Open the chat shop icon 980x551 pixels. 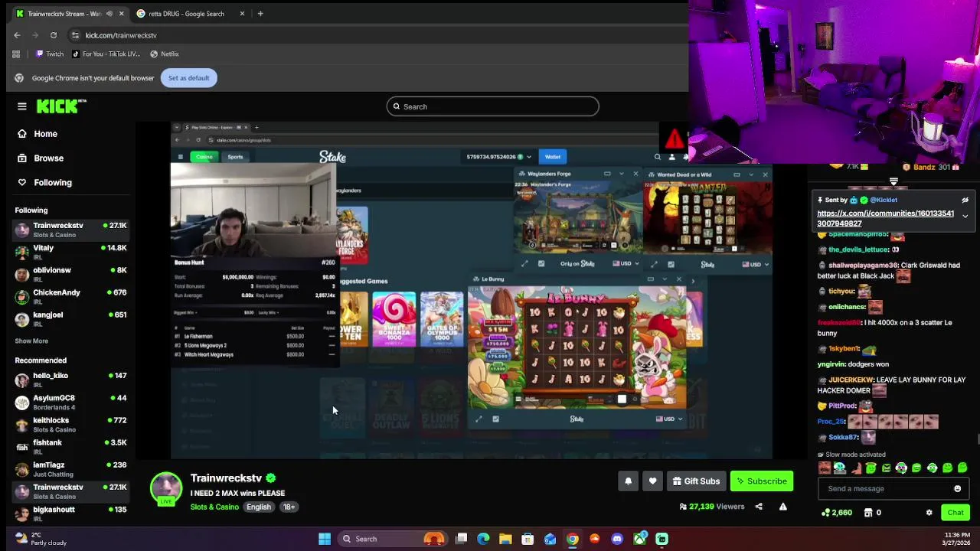[868, 513]
